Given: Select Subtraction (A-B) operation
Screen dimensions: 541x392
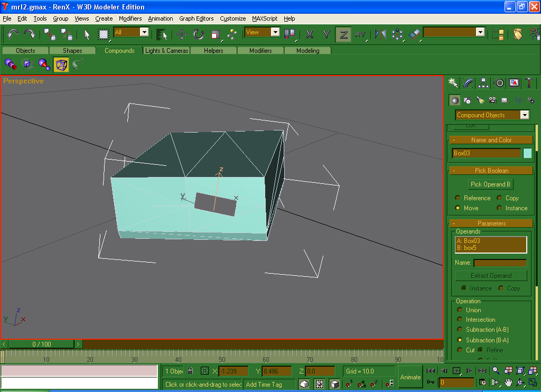Looking at the screenshot, I should pyautogui.click(x=459, y=330).
